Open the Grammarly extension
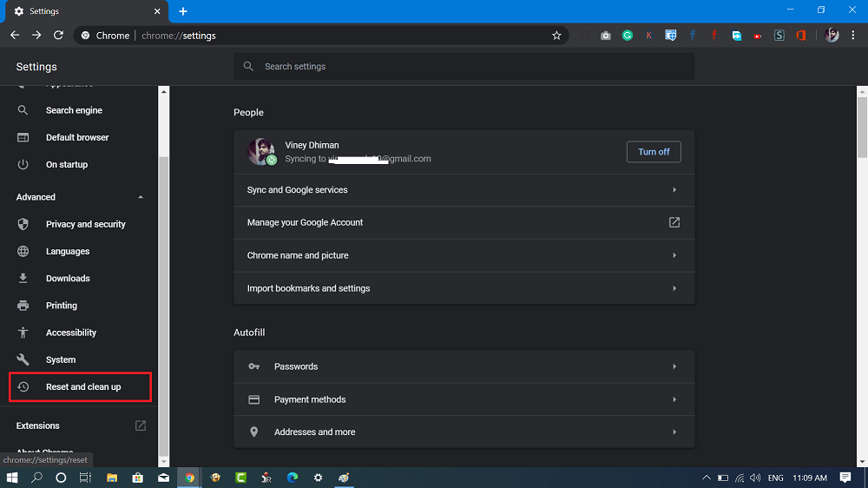The image size is (868, 488). click(628, 36)
